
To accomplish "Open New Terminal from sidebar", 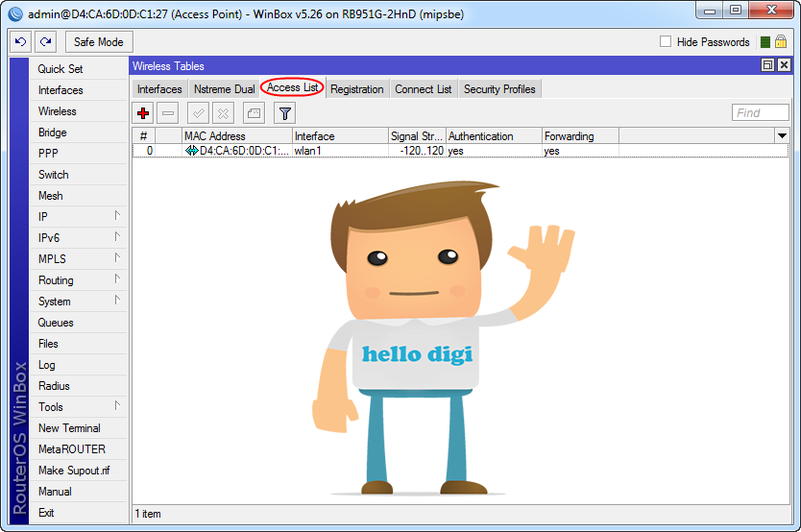I will click(79, 428).
